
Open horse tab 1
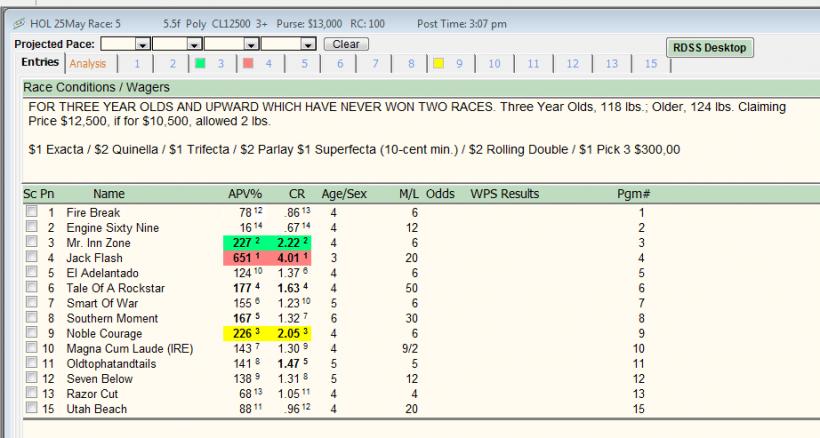click(x=136, y=64)
